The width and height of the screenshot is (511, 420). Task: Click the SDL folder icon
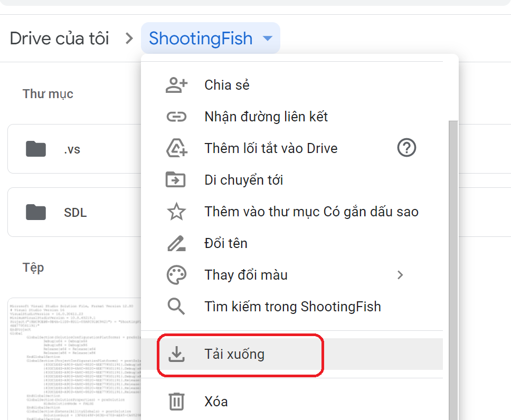36,213
